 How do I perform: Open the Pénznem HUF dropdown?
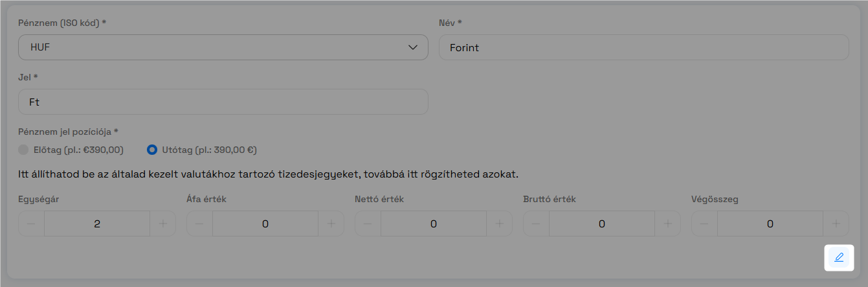tap(223, 47)
